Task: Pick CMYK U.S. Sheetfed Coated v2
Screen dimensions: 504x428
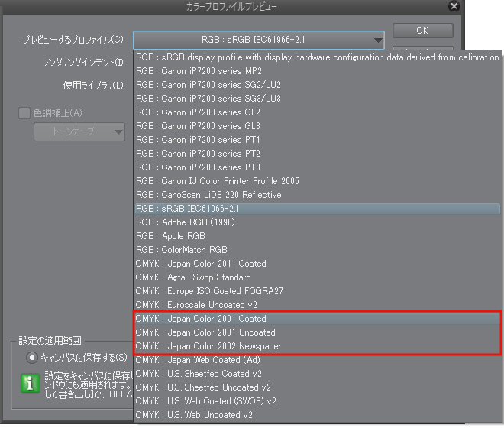Action: pyautogui.click(x=317, y=374)
